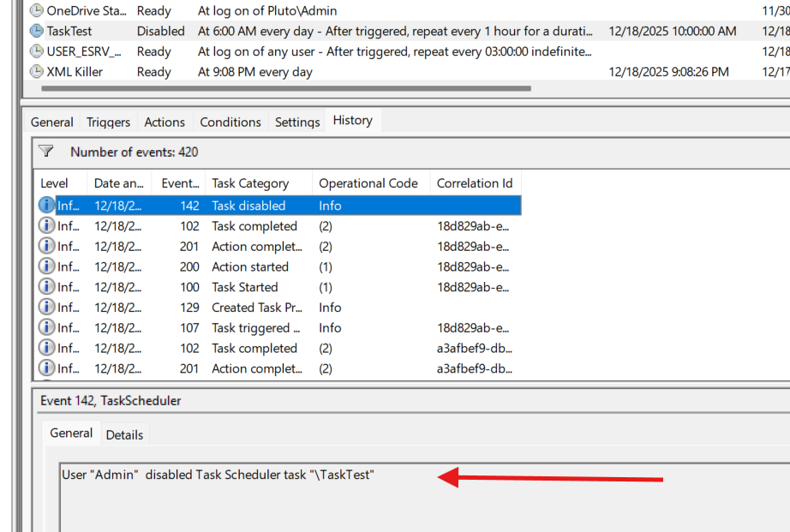
Task: Select event 100 Task Started row
Action: click(279, 287)
